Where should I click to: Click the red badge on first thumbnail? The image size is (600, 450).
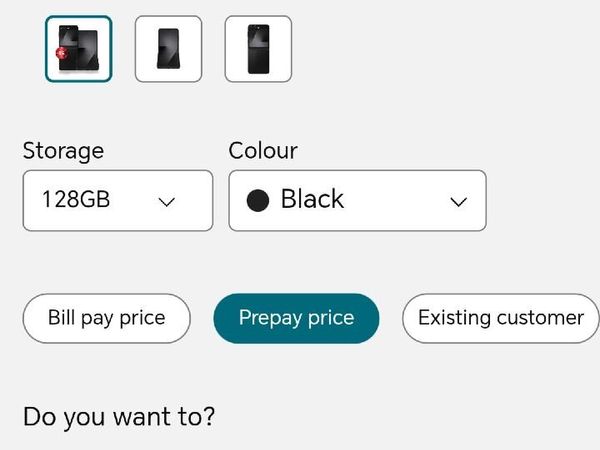coord(62,52)
